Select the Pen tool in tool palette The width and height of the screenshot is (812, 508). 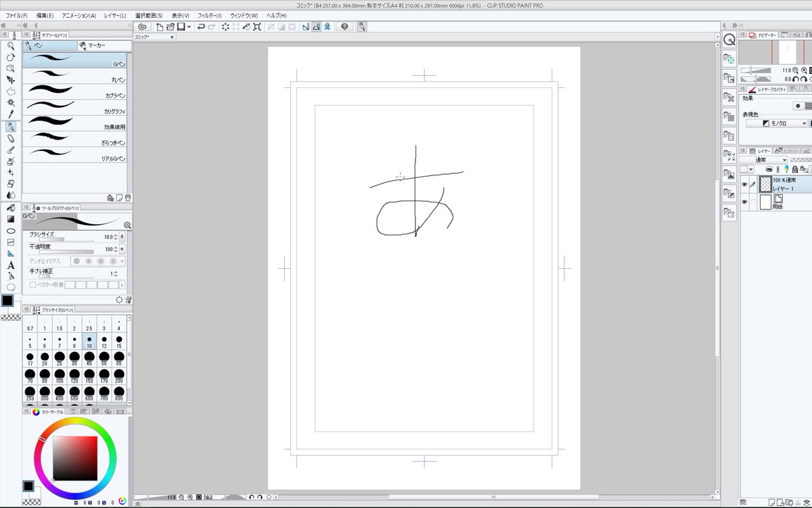coord(11,127)
